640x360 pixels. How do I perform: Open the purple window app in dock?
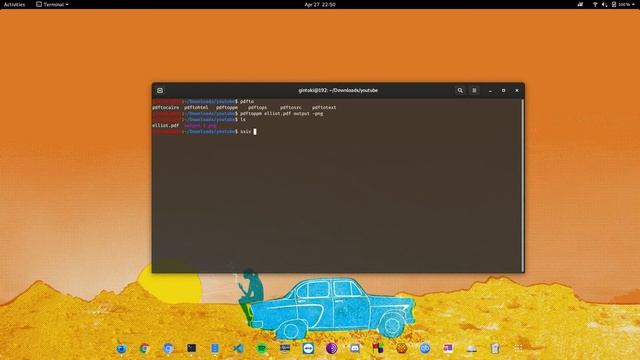(x=448, y=348)
